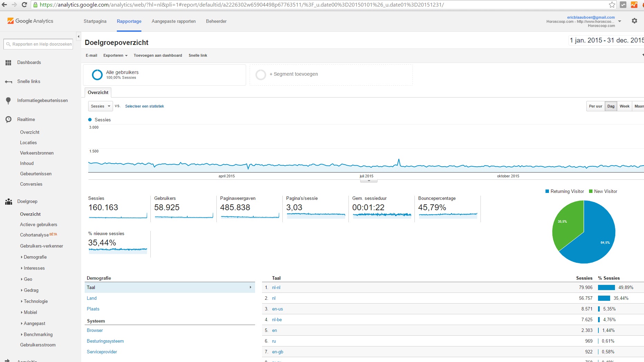Click the blue Sessies chart legend dot
Viewport: 644px width, 362px height.
click(x=90, y=120)
